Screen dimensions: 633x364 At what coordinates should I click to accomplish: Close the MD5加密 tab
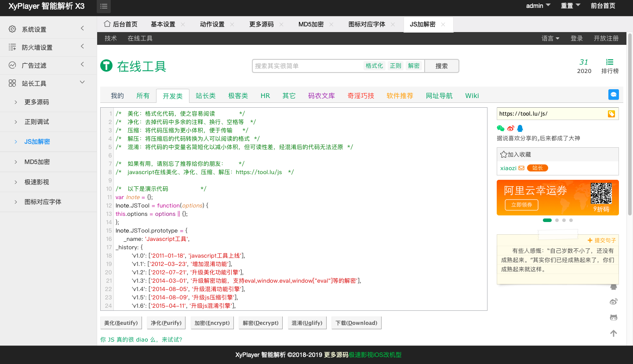(331, 25)
